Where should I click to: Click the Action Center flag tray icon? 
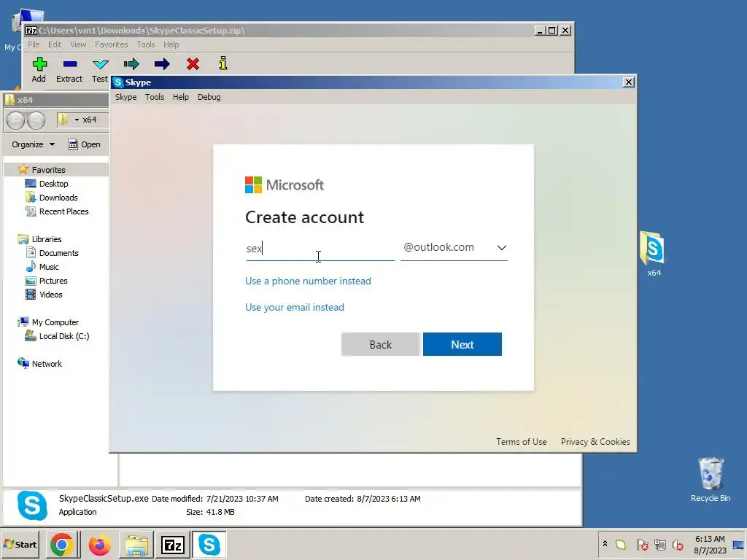click(x=642, y=545)
